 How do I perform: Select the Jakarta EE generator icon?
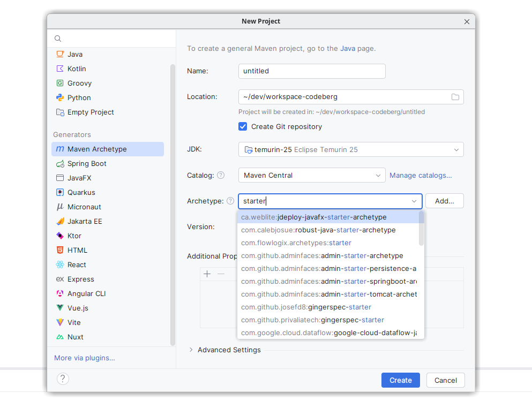tap(60, 222)
